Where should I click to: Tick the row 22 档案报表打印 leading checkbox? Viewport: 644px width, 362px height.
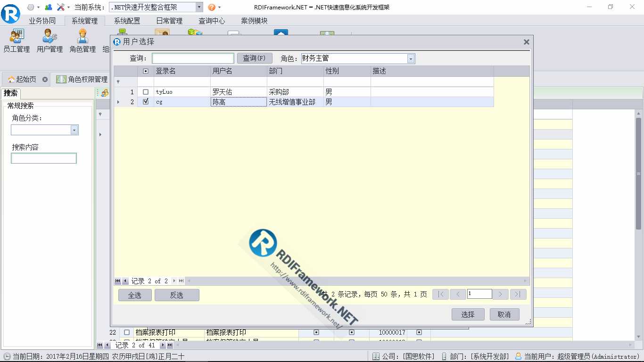point(126,332)
